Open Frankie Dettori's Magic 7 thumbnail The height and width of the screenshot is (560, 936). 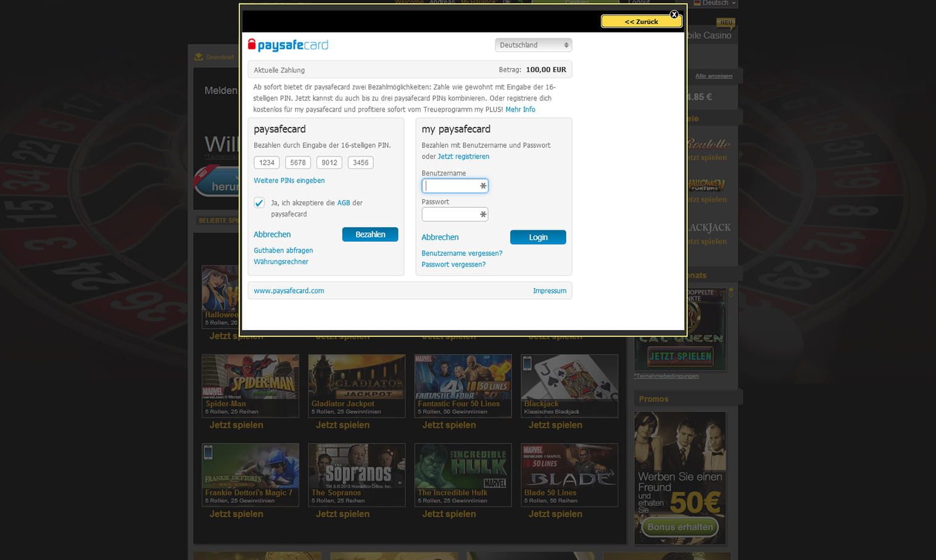251,475
